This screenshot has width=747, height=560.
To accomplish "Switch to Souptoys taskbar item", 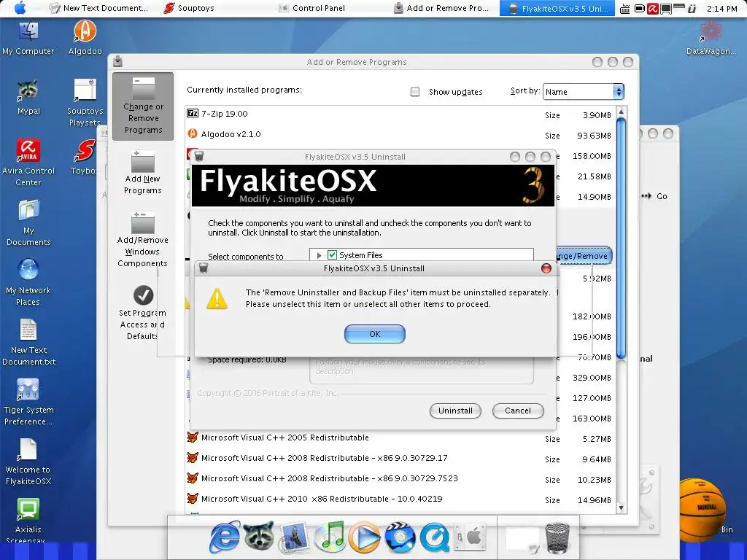I will pos(189,8).
